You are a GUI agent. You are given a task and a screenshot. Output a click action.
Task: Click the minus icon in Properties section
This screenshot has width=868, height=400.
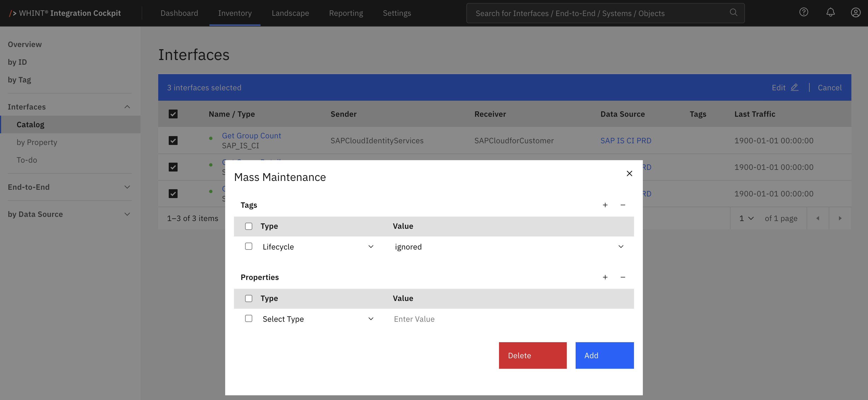coord(623,277)
